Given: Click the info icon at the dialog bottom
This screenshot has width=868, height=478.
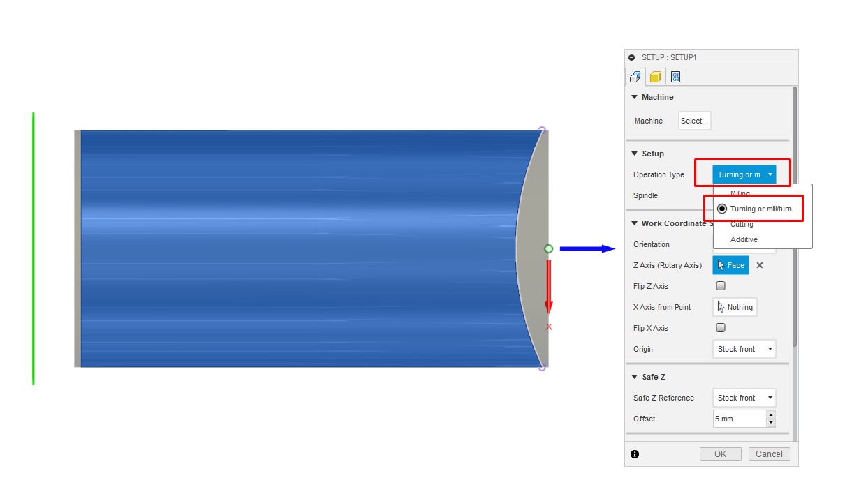Looking at the screenshot, I should pyautogui.click(x=634, y=454).
